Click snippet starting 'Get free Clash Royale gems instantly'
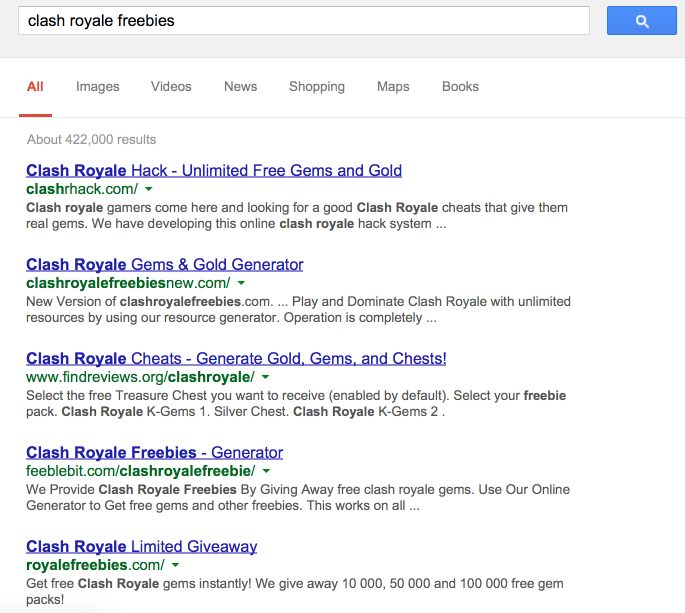685x613 pixels. pyautogui.click(x=295, y=591)
